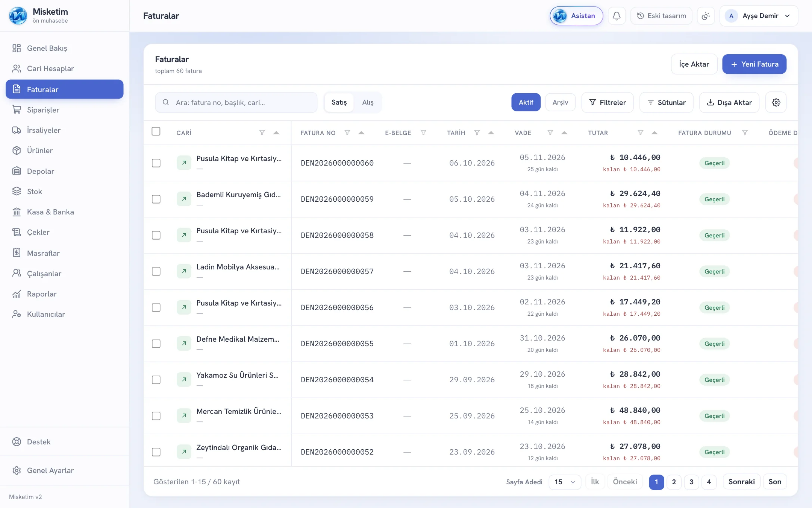
Task: Open Kasa & Banka in the sidebar
Action: (65, 212)
